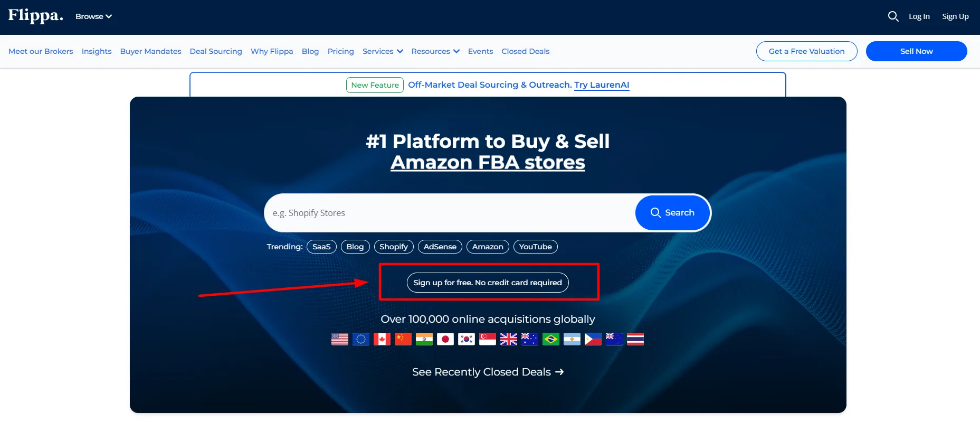Click the New Zealand flag icon
This screenshot has height=431, width=980.
[x=614, y=339]
